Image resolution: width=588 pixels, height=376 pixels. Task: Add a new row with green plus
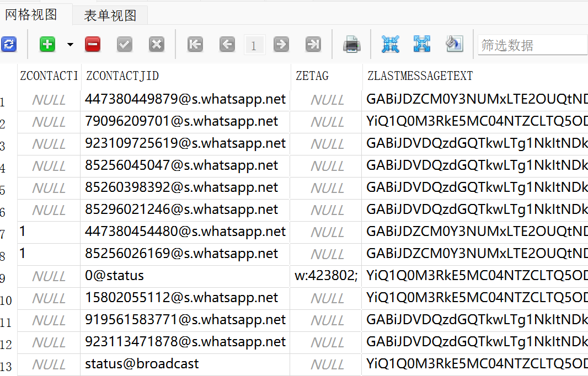tap(47, 45)
